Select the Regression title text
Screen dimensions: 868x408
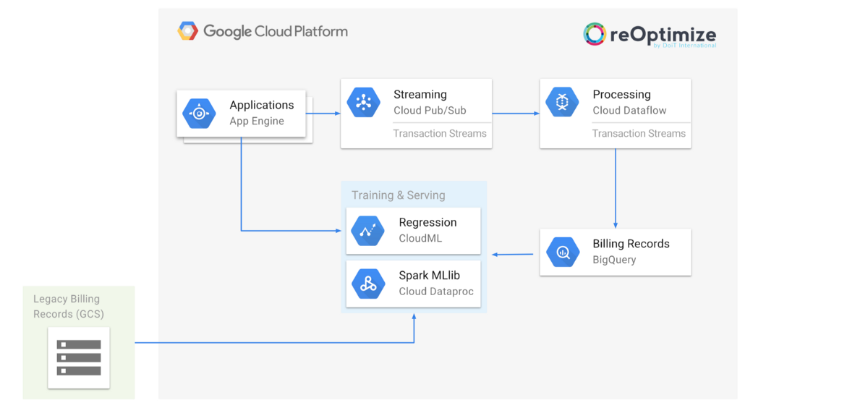(428, 223)
